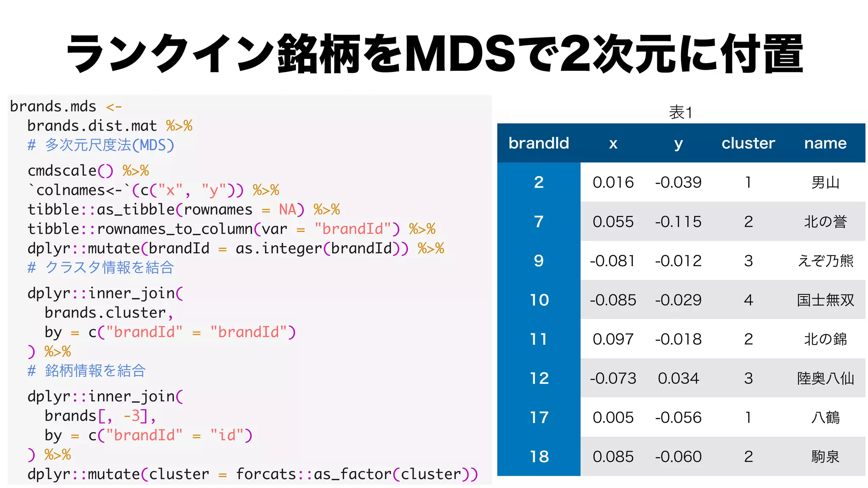
Task: Click the name cell 陸奥八仙
Action: click(825, 379)
